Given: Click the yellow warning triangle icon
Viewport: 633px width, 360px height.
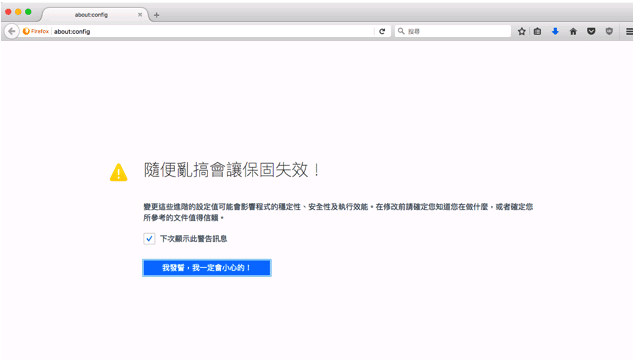Looking at the screenshot, I should click(x=119, y=172).
